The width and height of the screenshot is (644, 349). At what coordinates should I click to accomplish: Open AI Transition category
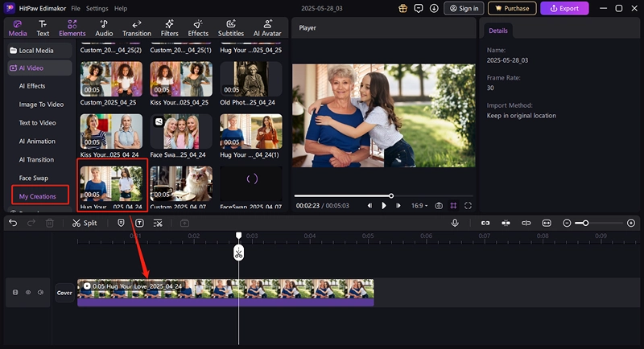(36, 159)
